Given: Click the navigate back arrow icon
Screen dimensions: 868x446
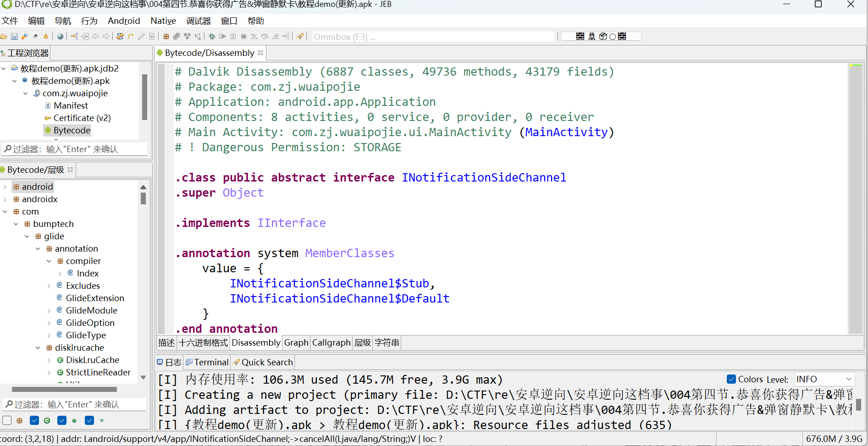Looking at the screenshot, I should click(95, 36).
